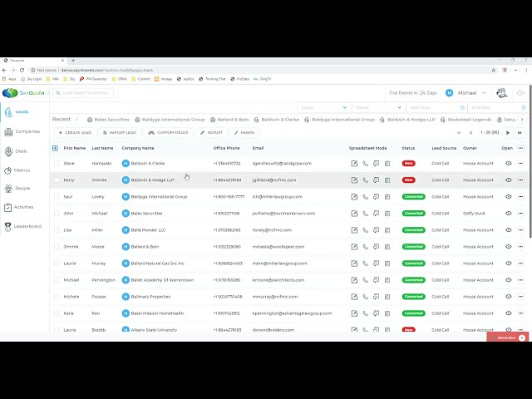Switch to Companies in the sidebar
The height and width of the screenshot is (399, 532).
pyautogui.click(x=22, y=131)
